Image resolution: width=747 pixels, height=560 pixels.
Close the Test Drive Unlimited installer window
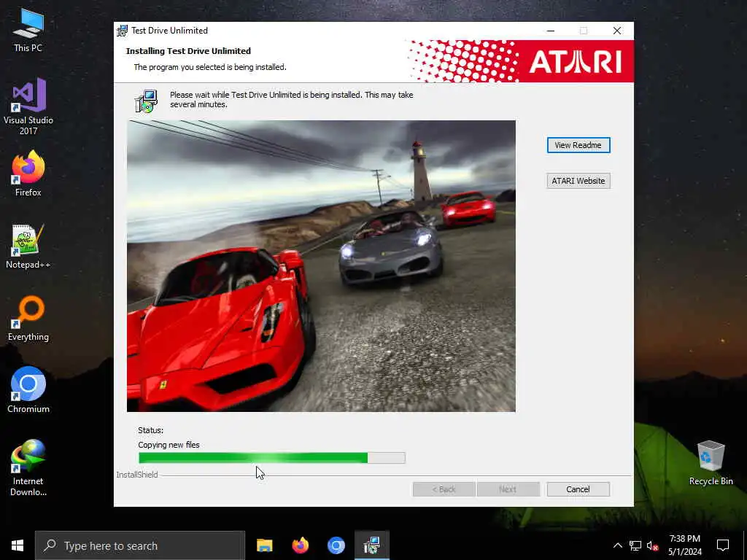coord(617,31)
